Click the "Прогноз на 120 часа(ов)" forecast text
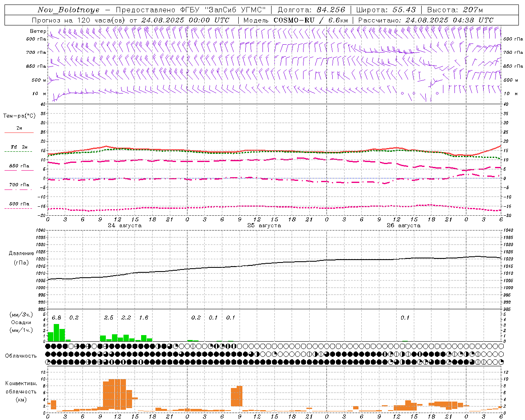The image size is (525, 420). point(79,20)
